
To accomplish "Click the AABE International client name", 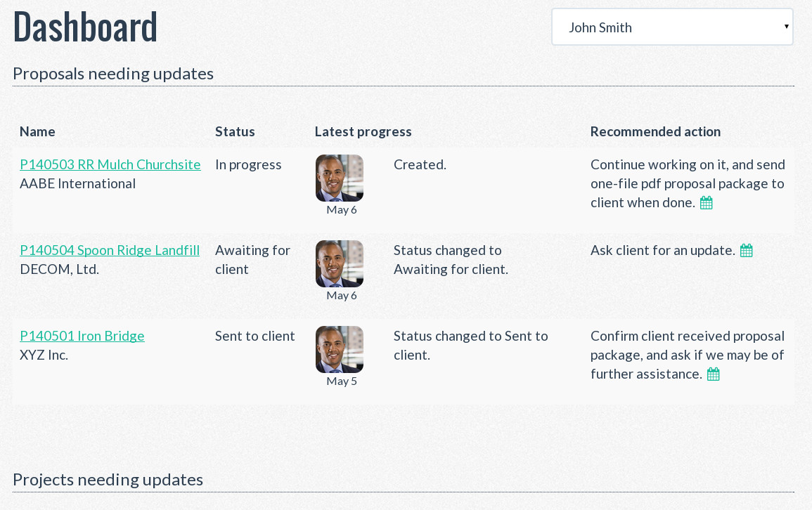I will (78, 183).
